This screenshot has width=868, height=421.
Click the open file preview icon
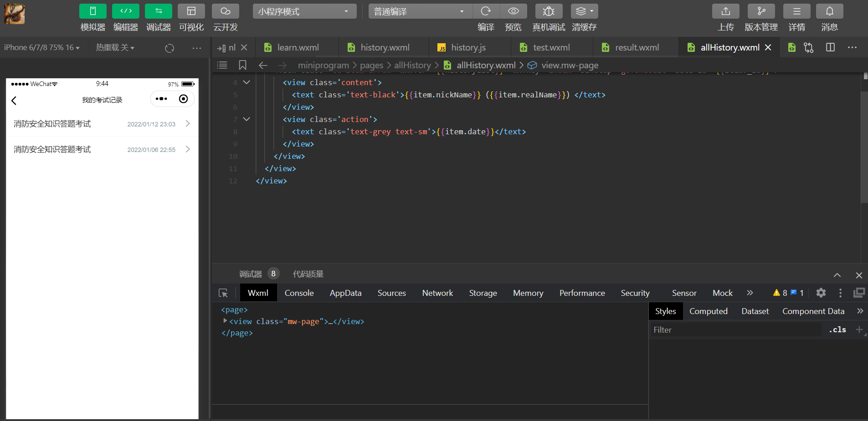[792, 47]
